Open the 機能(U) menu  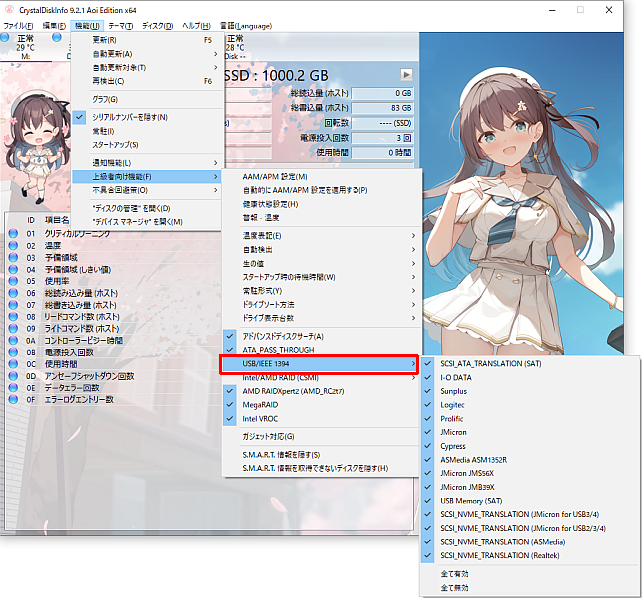tap(87, 26)
